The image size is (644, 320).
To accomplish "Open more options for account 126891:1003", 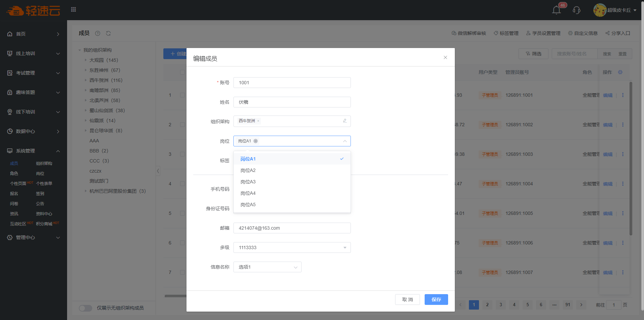I will [623, 154].
